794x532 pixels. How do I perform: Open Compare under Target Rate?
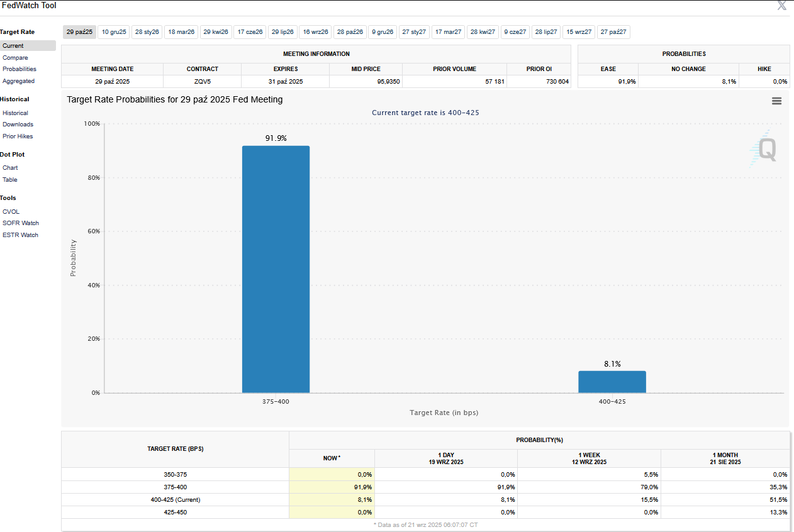[x=15, y=58]
